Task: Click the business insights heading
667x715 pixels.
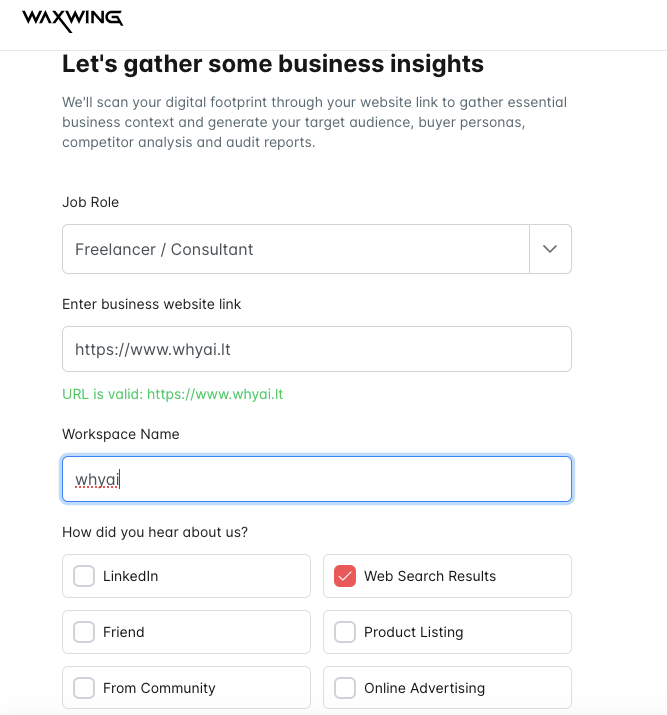Action: (x=273, y=65)
